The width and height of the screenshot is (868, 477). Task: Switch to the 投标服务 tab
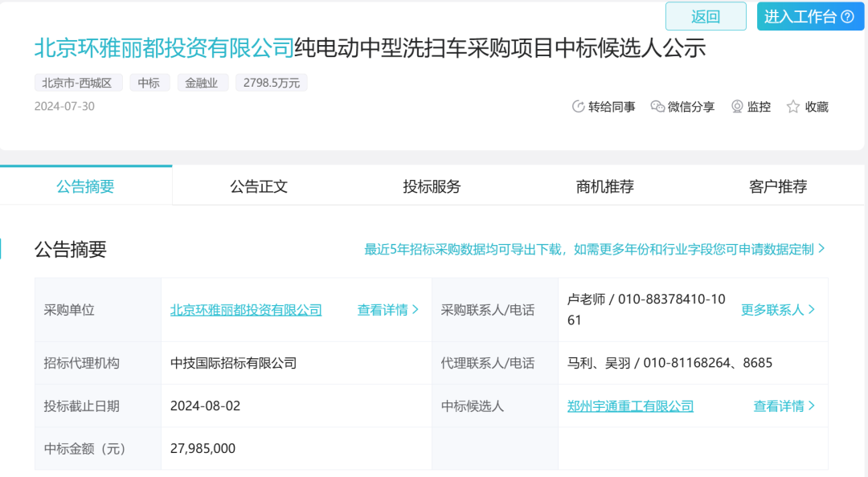[x=432, y=186]
